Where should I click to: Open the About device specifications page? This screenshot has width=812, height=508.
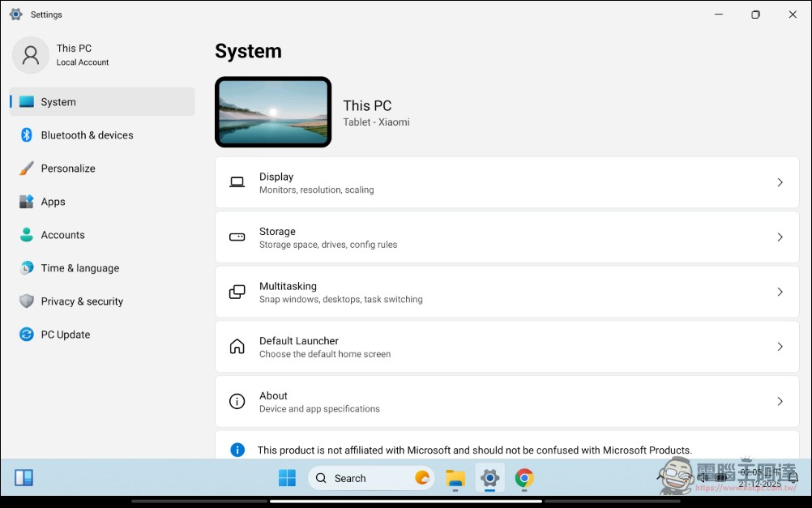click(506, 401)
